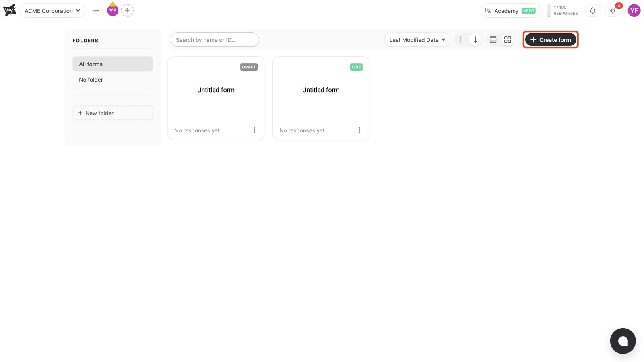Open the YF user profile avatar
This screenshot has height=362, width=644.
pos(634,11)
